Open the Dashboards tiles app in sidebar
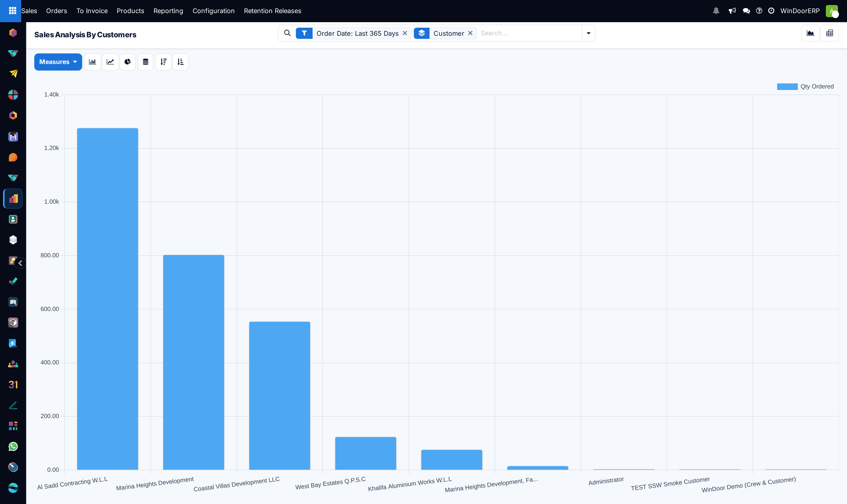Image resolution: width=847 pixels, height=504 pixels. point(13,426)
